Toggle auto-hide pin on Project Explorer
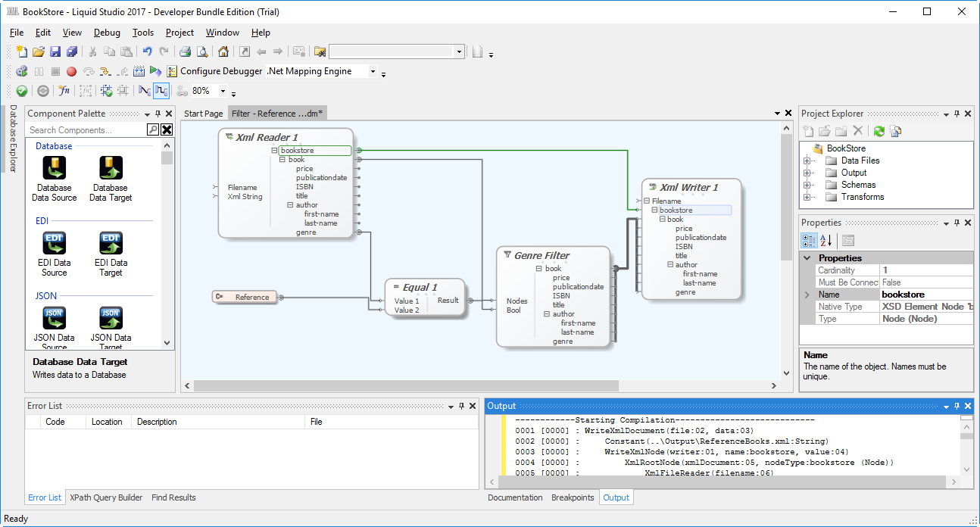Viewport: 980px width, 527px height. click(x=956, y=113)
